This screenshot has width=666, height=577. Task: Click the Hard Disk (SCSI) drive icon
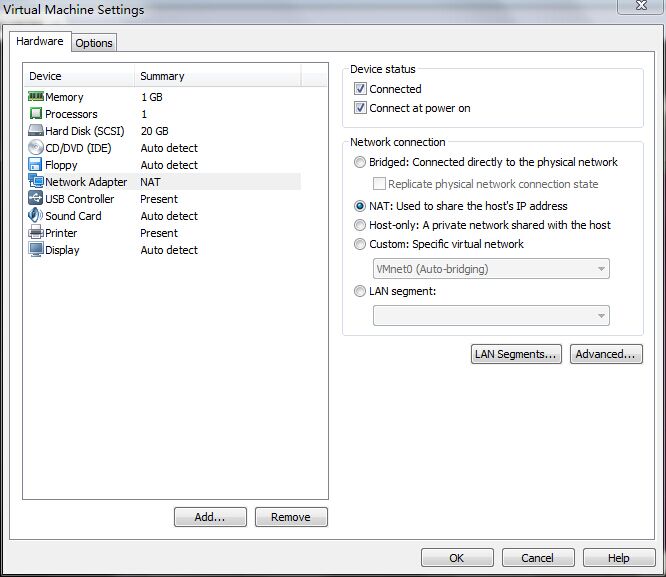pyautogui.click(x=36, y=130)
